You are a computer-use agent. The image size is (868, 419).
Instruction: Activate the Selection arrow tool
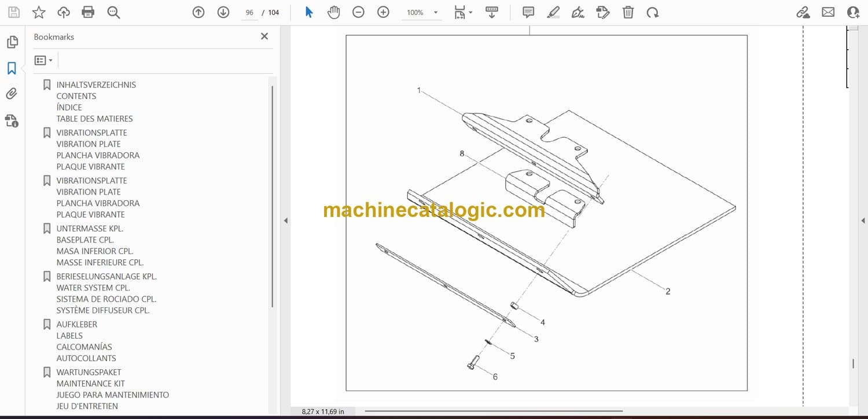click(309, 12)
